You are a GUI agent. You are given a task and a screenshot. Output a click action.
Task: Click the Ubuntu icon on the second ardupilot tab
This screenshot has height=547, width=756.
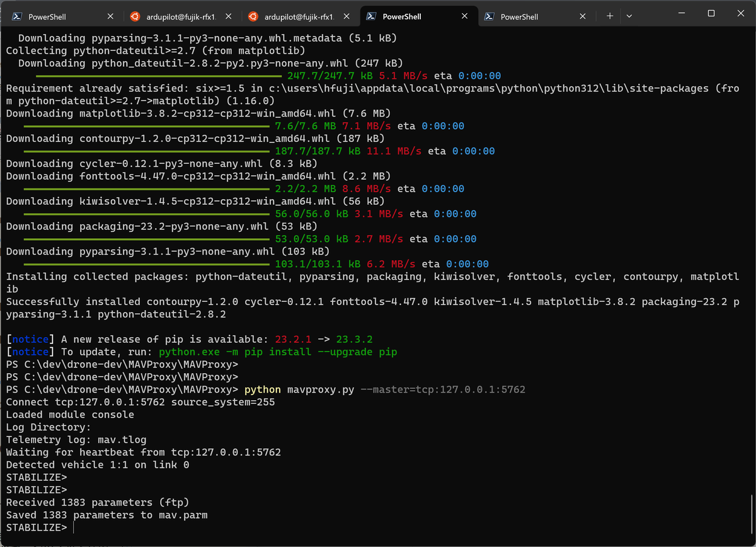(253, 17)
